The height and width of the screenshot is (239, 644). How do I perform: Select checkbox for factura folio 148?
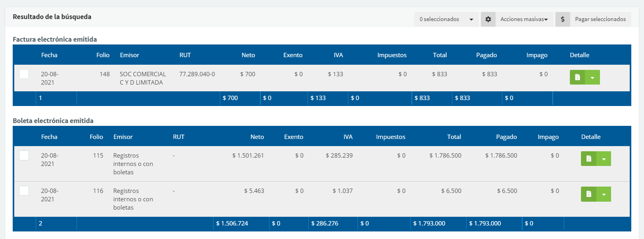24,74
